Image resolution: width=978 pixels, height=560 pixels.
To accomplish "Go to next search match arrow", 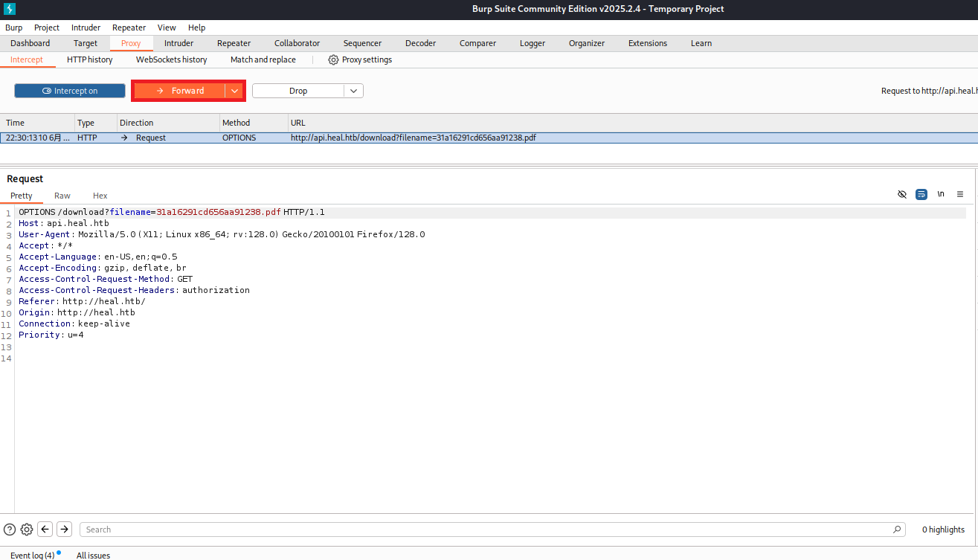I will tap(65, 530).
